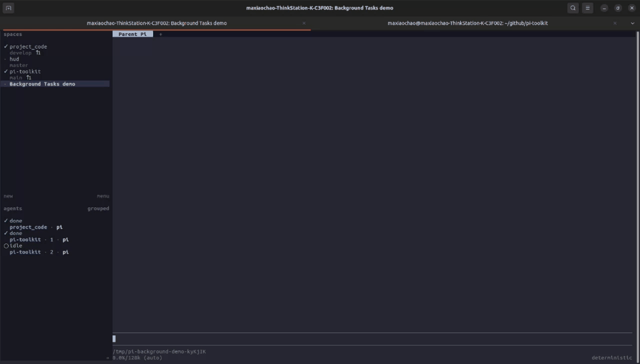Image resolution: width=640 pixels, height=364 pixels.
Task: Maximize the terminal window
Action: [618, 8]
